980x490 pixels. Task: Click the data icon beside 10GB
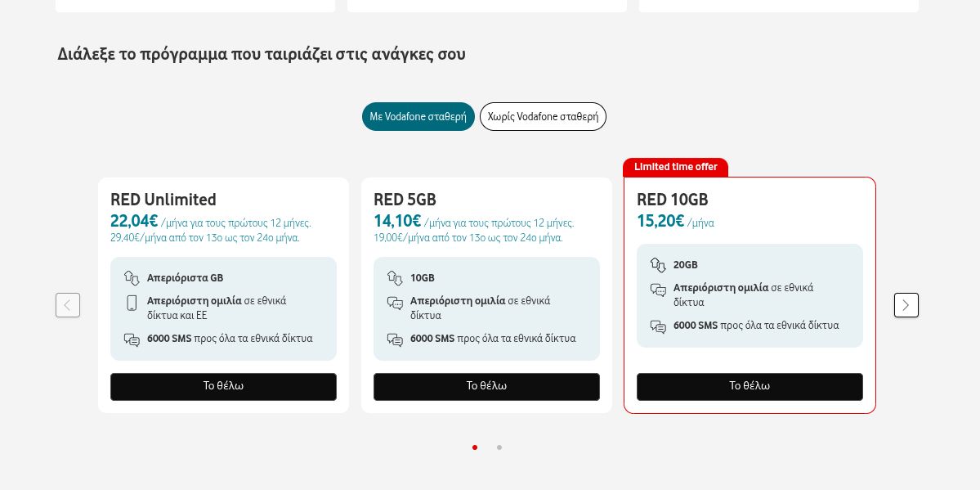(x=395, y=278)
